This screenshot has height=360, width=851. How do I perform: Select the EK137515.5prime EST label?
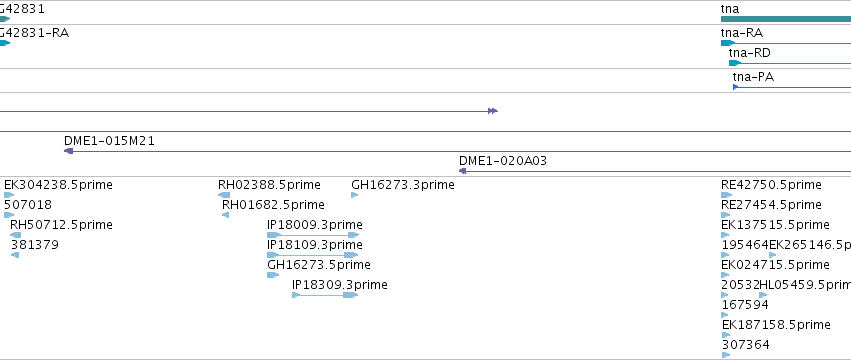click(x=775, y=225)
